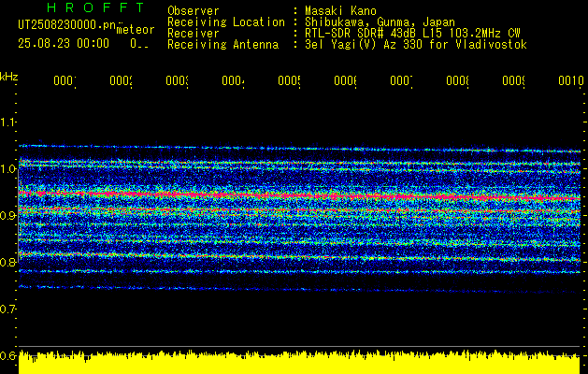Select the Observer label
The image size is (588, 374).
coord(194,11)
